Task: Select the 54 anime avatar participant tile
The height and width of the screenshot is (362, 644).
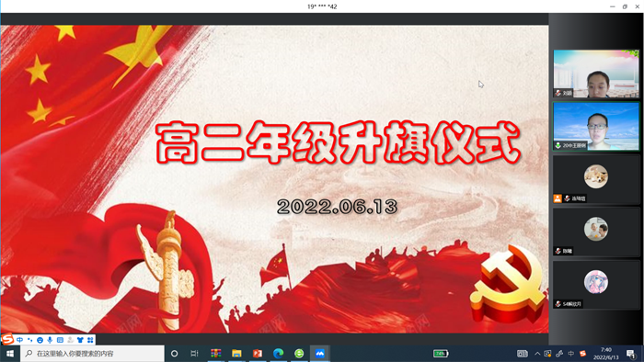Action: [x=596, y=285]
